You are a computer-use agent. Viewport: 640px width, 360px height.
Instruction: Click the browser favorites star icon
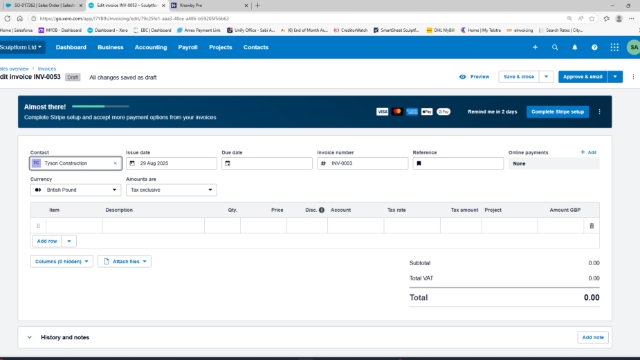click(591, 18)
